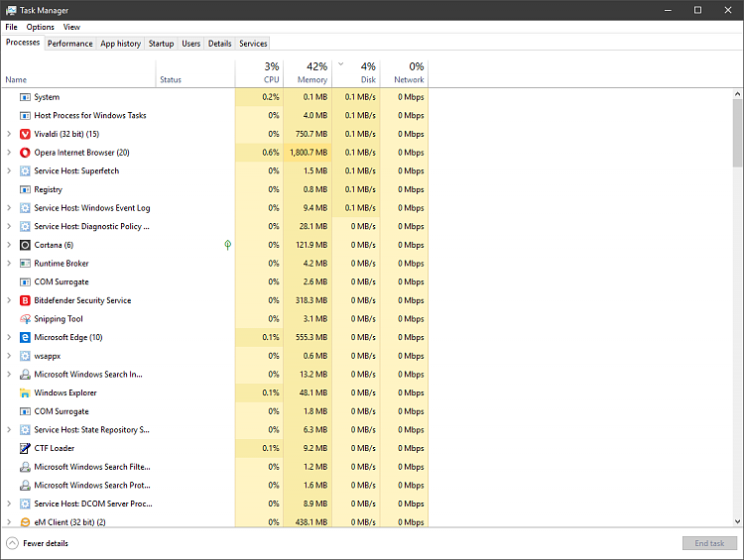This screenshot has width=744, height=560.
Task: Click the Host Process for Windows Tasks icon
Action: pos(25,116)
